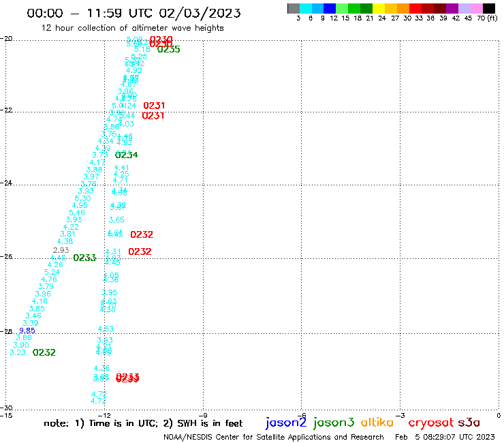Select the blue 9.85 wave height value
The width and height of the screenshot is (504, 443).
(x=27, y=331)
